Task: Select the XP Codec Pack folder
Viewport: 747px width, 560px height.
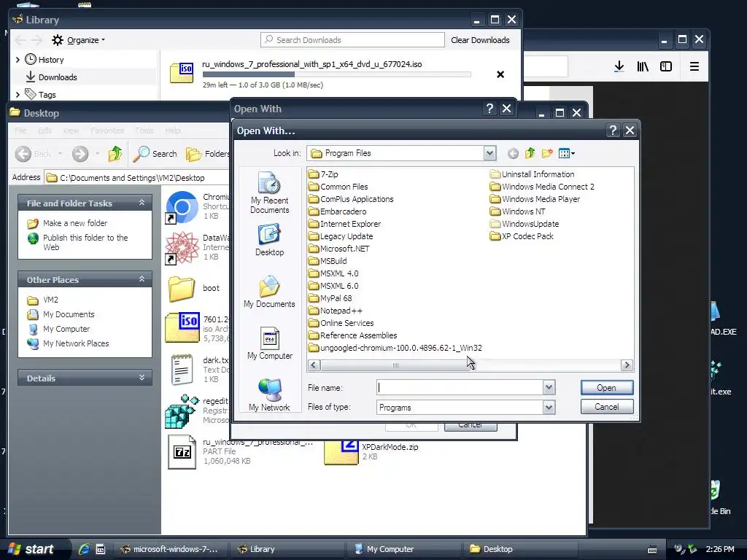Action: pyautogui.click(x=522, y=236)
